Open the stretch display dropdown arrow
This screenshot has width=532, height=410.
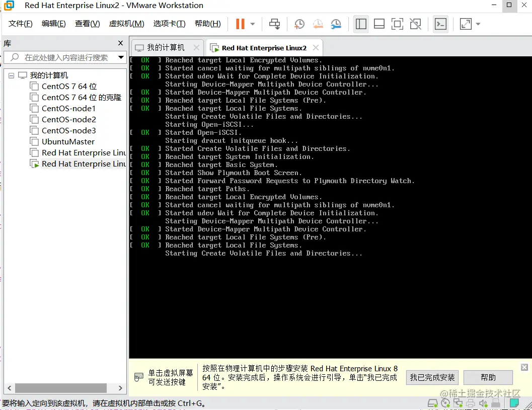coord(478,24)
